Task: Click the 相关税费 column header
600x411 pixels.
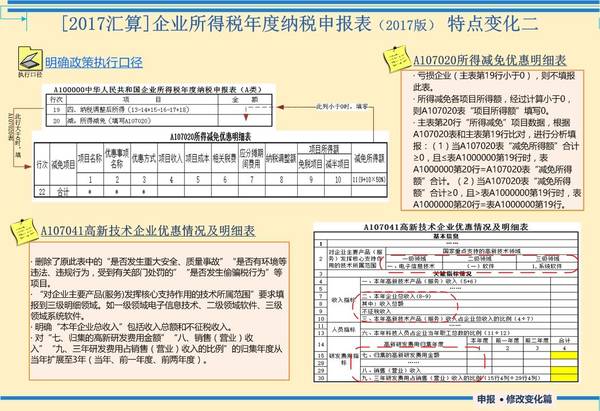Action: pyautogui.click(x=225, y=158)
